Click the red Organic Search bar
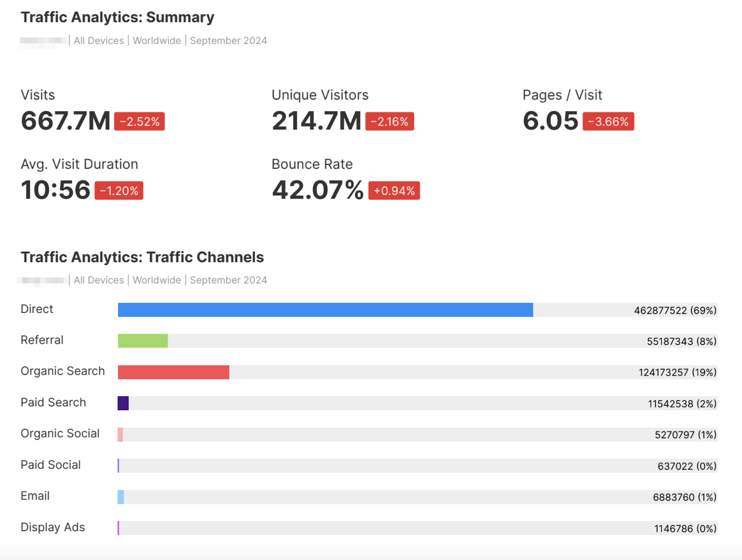 pyautogui.click(x=173, y=372)
